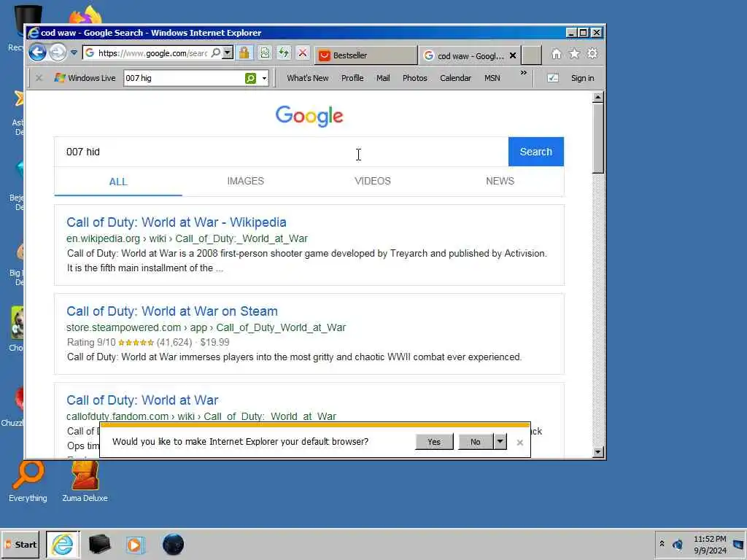
Task: Switch to the IMAGES results tab
Action: tap(245, 181)
